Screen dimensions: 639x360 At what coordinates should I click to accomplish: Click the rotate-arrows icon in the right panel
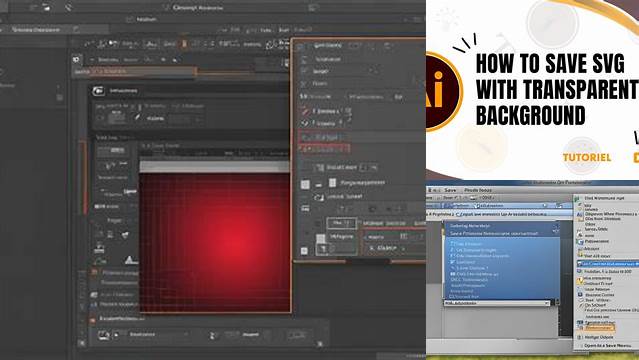coord(319,197)
